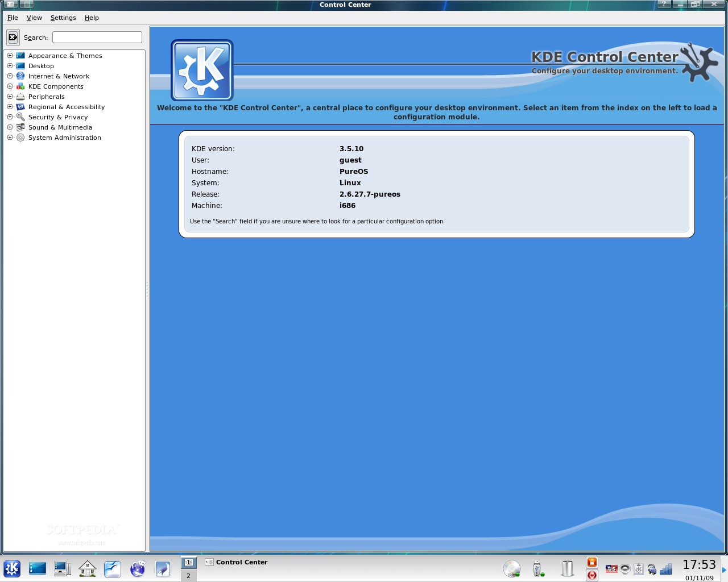Open the File menu
The height and width of the screenshot is (582, 728).
pyautogui.click(x=13, y=18)
